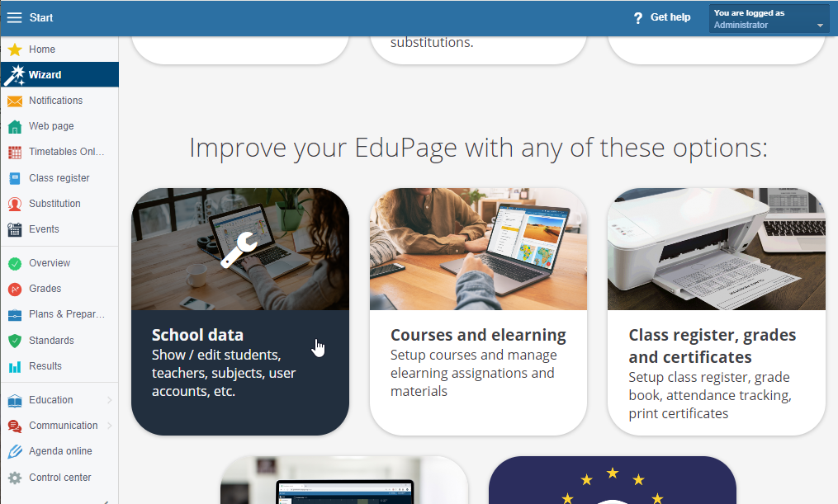Open the logged-in Administrator dropdown
Image resolution: width=838 pixels, height=504 pixels.
(769, 19)
